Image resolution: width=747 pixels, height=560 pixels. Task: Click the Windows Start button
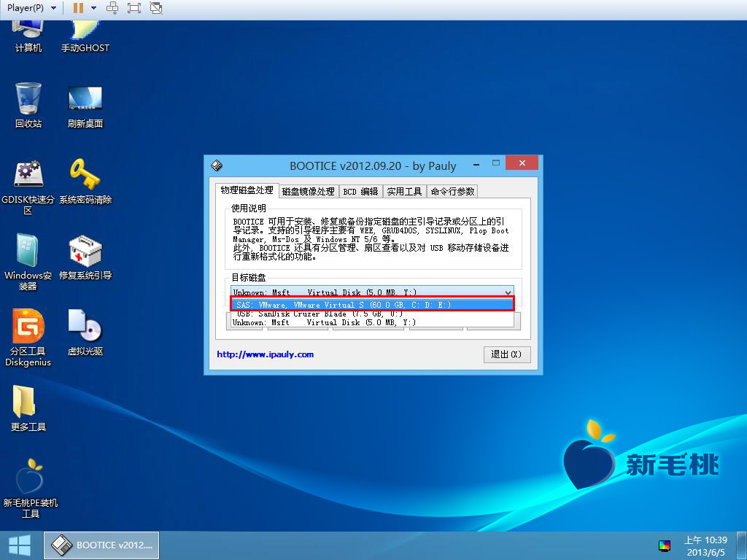[x=20, y=545]
